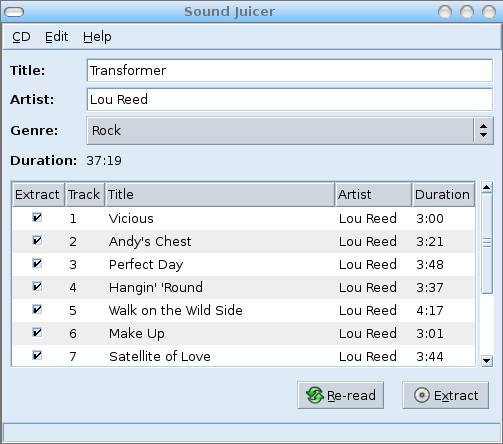Open the Help menu
The height and width of the screenshot is (444, 503).
(x=97, y=37)
